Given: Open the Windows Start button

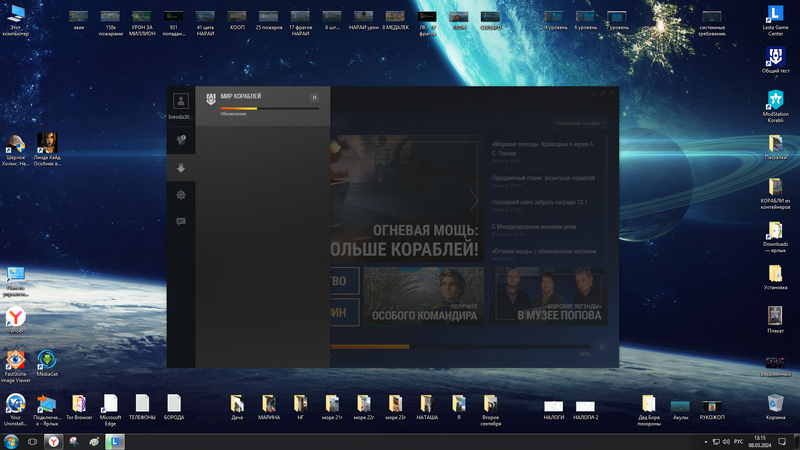Looking at the screenshot, I should coord(11,442).
